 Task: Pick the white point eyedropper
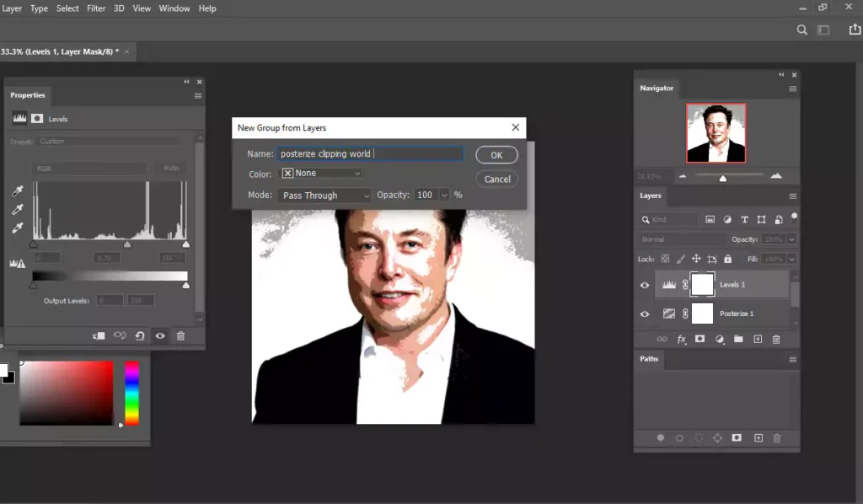[x=18, y=228]
